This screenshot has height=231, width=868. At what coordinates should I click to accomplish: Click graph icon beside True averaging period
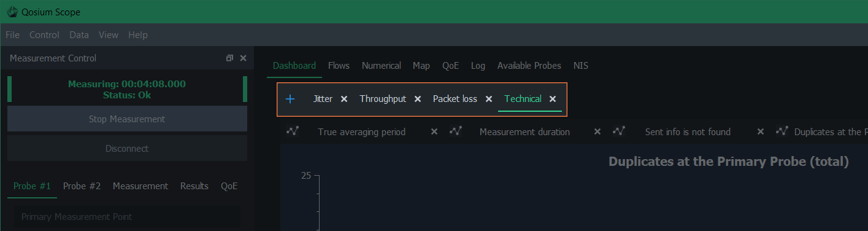pyautogui.click(x=293, y=131)
